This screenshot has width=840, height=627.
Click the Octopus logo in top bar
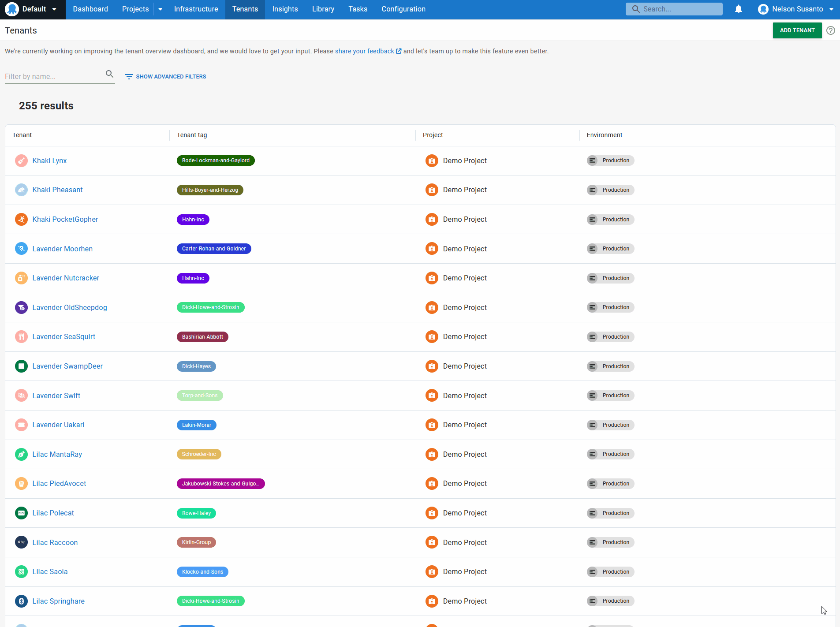(12, 9)
